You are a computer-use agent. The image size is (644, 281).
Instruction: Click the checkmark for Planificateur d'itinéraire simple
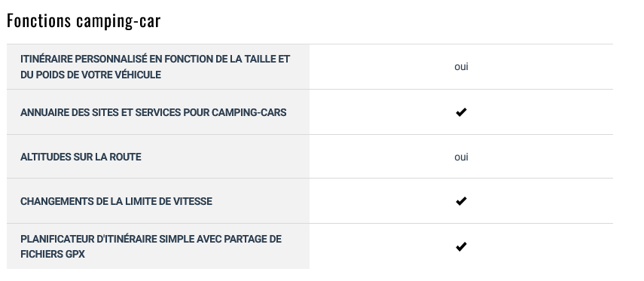(461, 246)
